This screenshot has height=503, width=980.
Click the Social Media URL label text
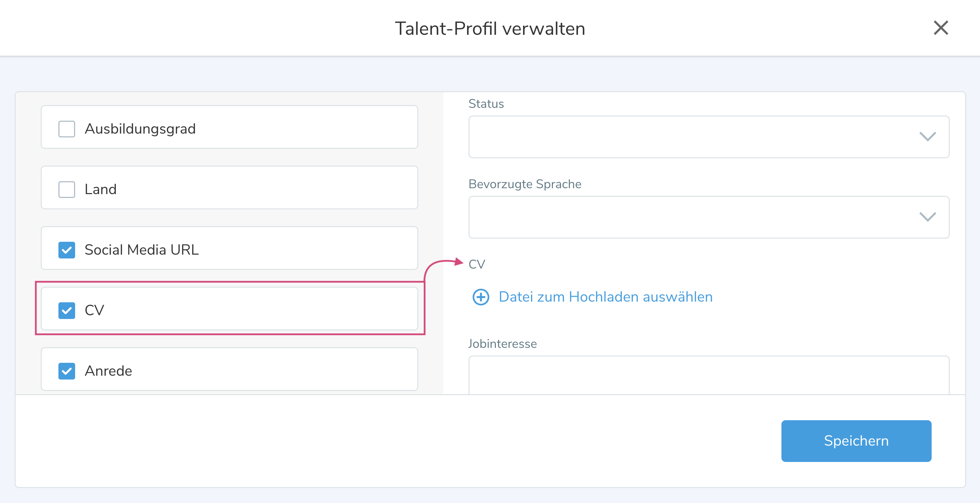pyautogui.click(x=142, y=250)
